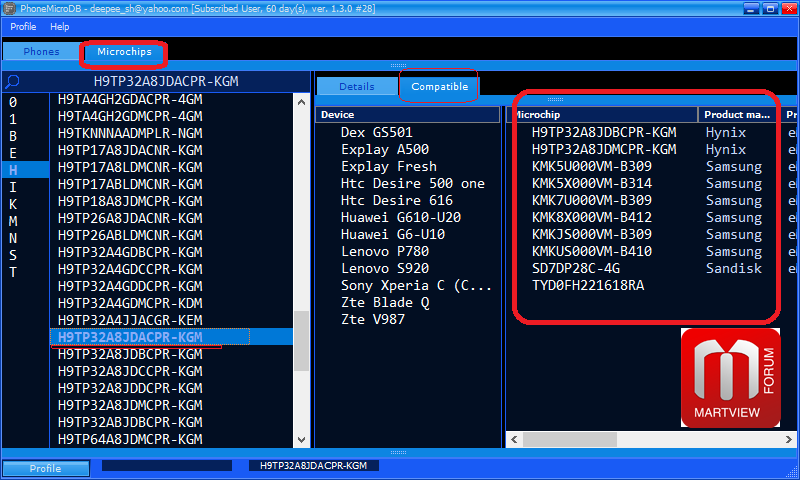Image resolution: width=800 pixels, height=480 pixels.
Task: Click the Device column header
Action: click(407, 114)
